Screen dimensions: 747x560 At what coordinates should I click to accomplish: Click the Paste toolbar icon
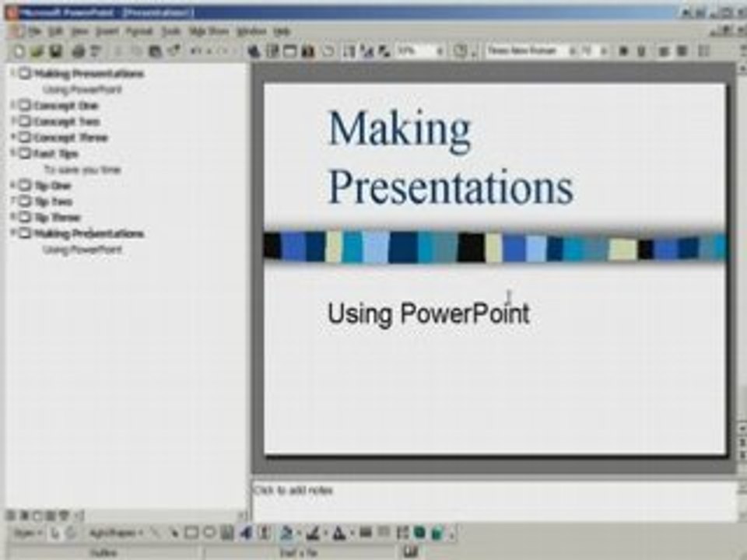pos(155,51)
